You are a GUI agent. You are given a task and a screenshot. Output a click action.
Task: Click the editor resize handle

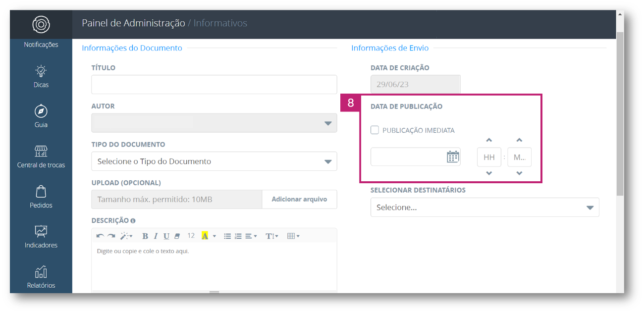click(214, 292)
